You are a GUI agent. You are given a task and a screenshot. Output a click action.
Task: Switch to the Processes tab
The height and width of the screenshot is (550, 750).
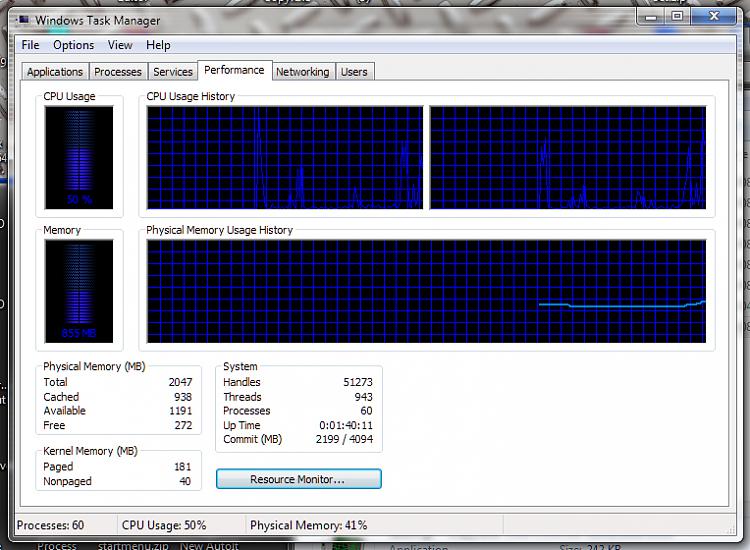(x=118, y=72)
